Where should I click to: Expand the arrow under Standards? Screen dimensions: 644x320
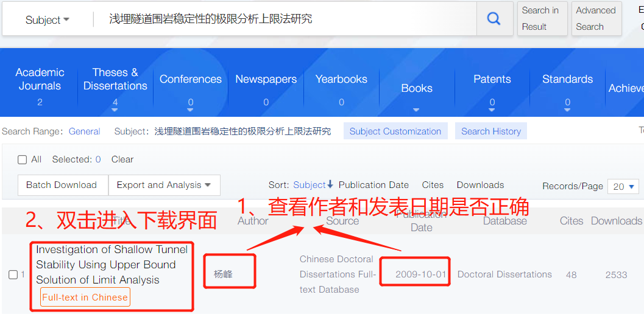[567, 110]
